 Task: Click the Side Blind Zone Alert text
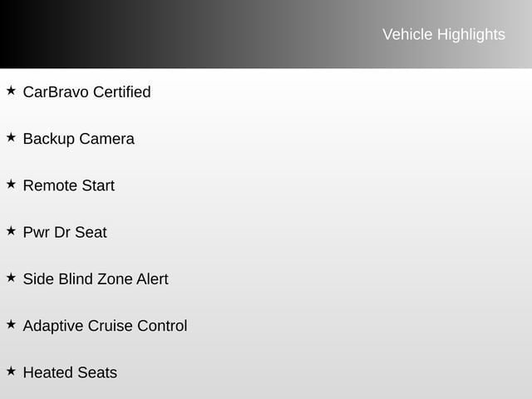pos(96,278)
